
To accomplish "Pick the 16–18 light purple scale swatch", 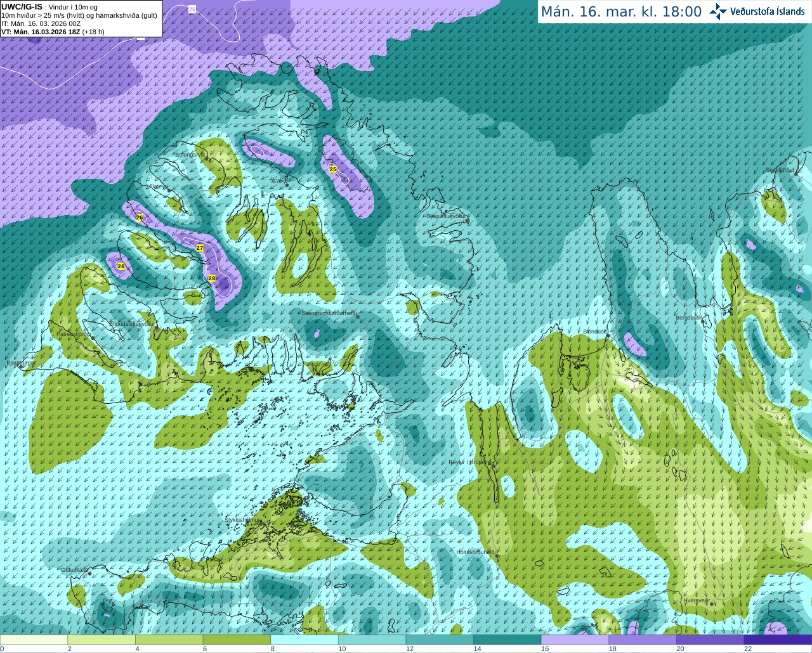I will point(575,640).
